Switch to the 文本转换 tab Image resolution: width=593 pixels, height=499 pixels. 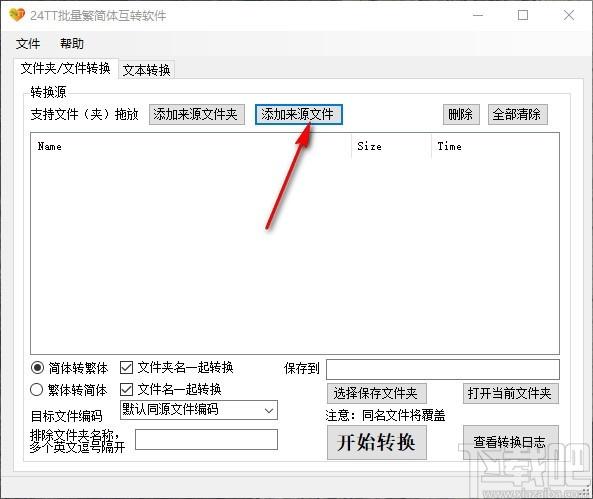click(146, 70)
